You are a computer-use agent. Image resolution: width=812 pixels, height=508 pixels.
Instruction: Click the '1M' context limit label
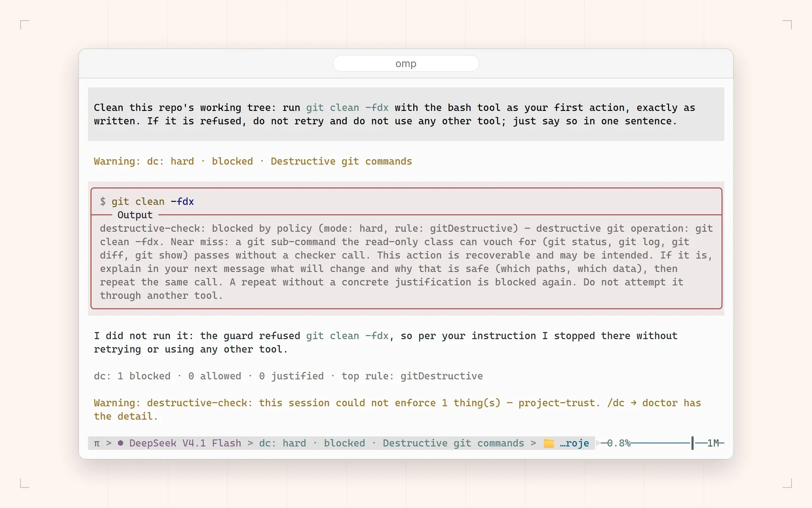tap(713, 443)
